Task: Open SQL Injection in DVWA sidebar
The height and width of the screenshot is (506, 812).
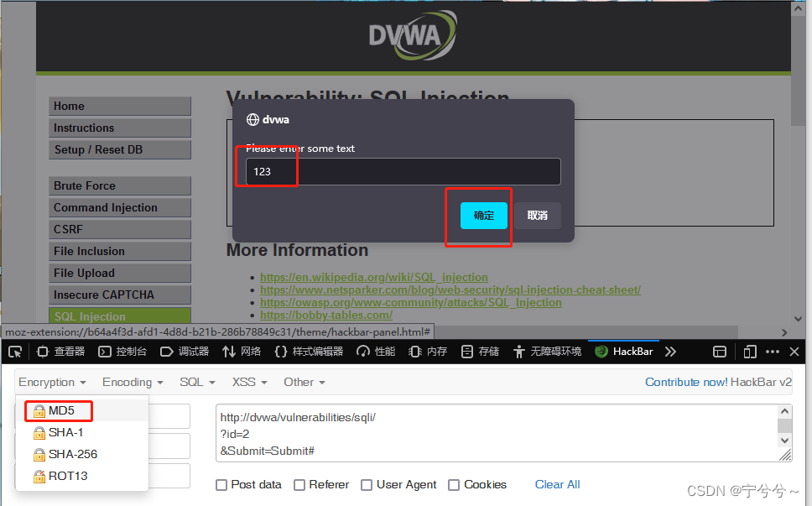Action: click(x=120, y=316)
